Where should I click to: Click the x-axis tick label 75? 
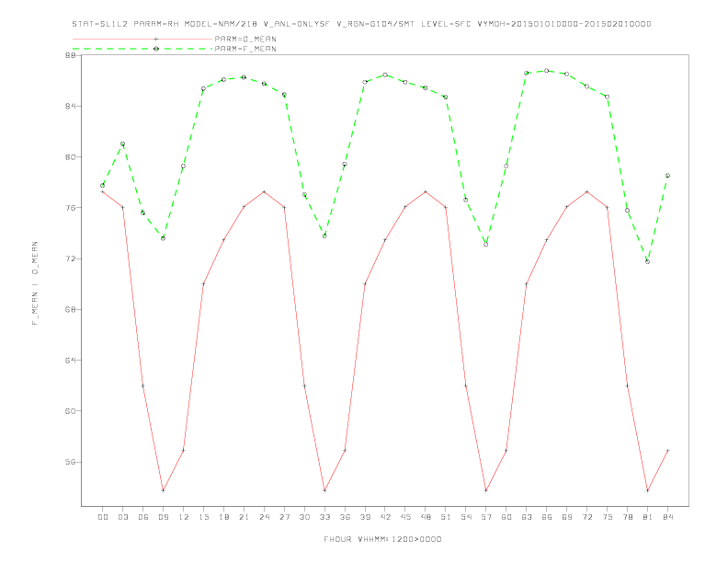click(608, 517)
